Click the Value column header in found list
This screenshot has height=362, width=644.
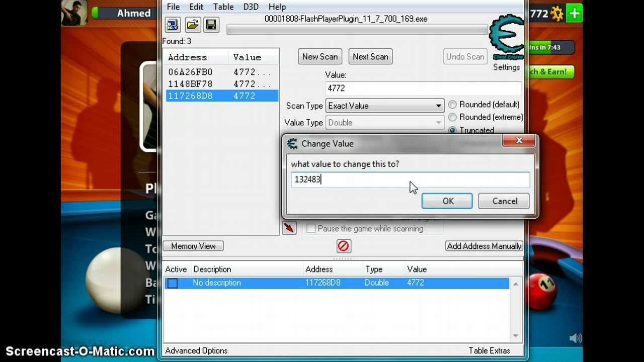point(254,57)
